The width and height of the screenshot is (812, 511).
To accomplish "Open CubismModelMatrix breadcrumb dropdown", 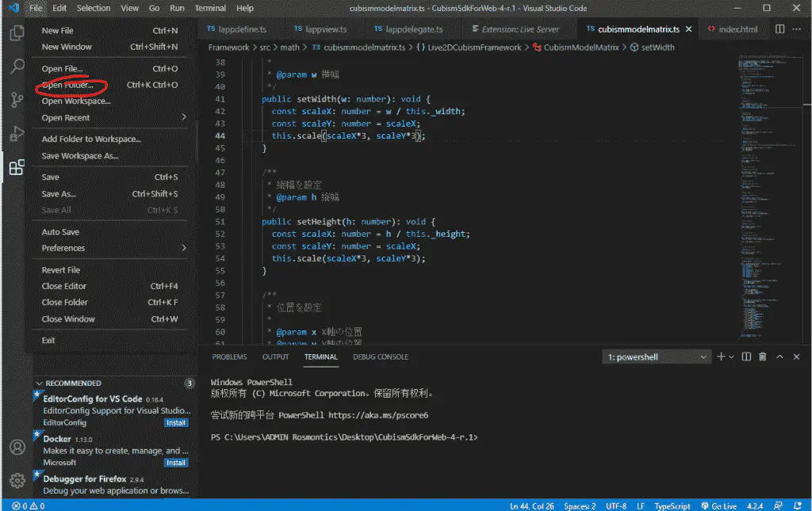I will point(576,47).
